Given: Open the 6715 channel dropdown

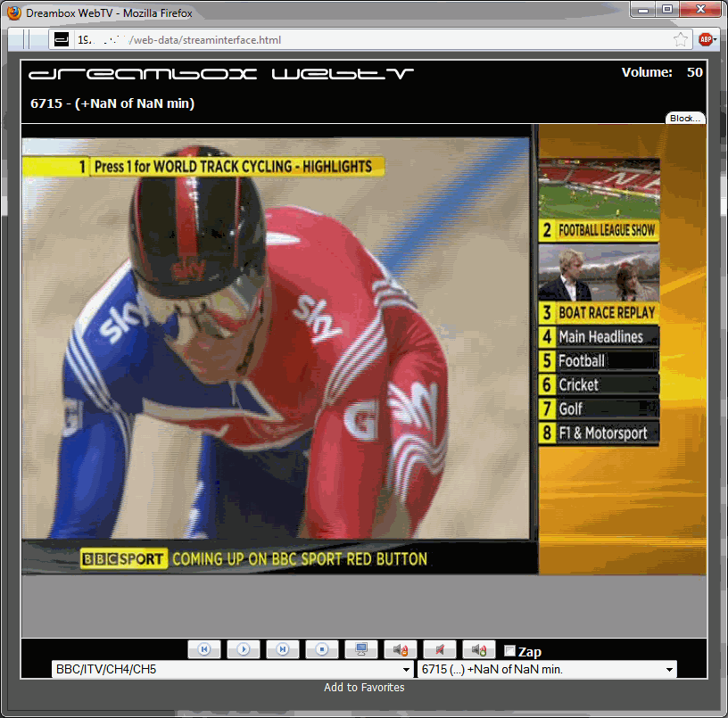Looking at the screenshot, I should pos(548,669).
